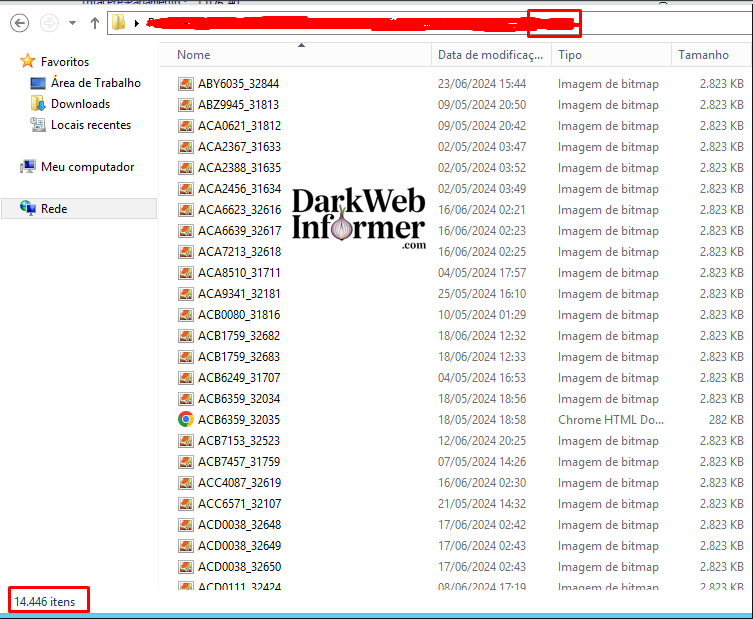Click bitmap icon of ACD0038_32650
The height and width of the screenshot is (619, 753).
click(186, 567)
